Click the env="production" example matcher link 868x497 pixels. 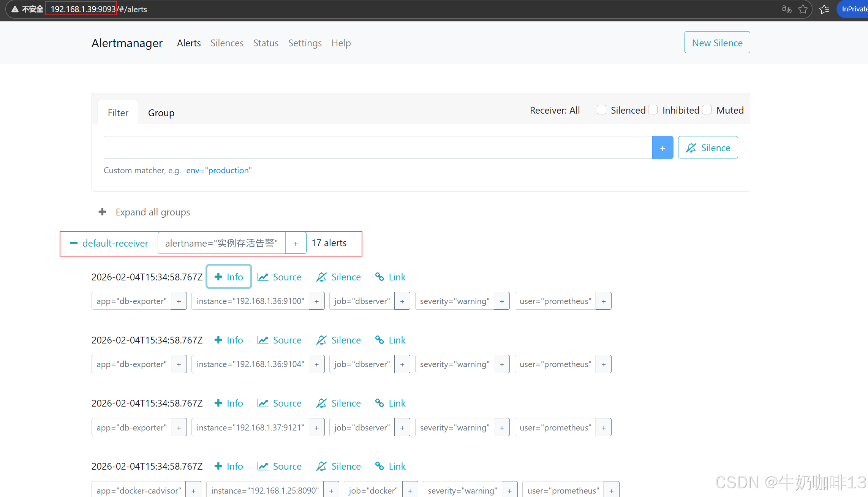[219, 170]
